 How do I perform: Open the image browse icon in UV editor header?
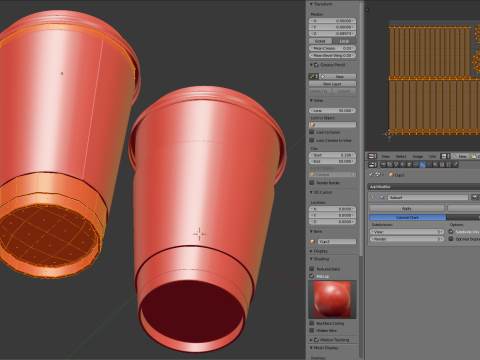coord(445,156)
